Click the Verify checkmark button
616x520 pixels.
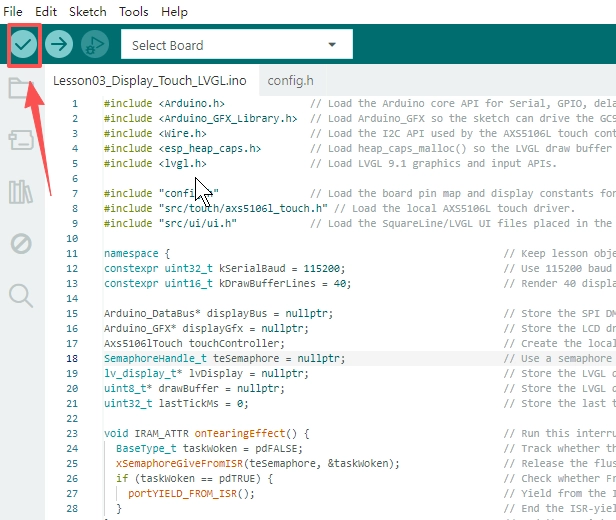pyautogui.click(x=24, y=44)
